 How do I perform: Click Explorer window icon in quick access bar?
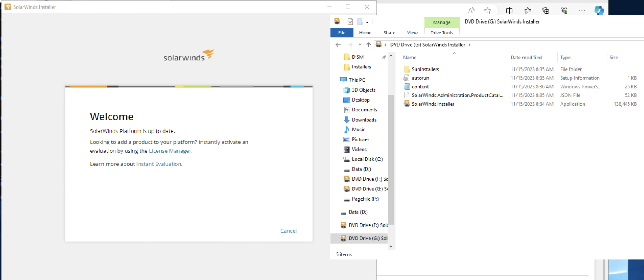[337, 21]
